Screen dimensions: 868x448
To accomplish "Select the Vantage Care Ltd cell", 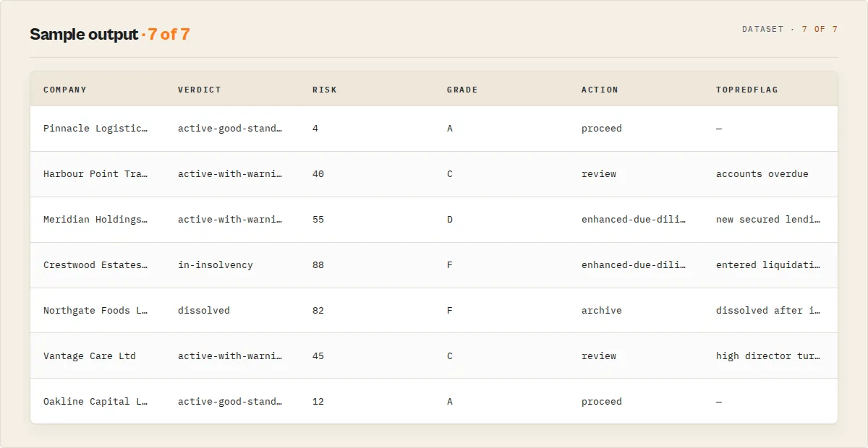I will coord(90,356).
